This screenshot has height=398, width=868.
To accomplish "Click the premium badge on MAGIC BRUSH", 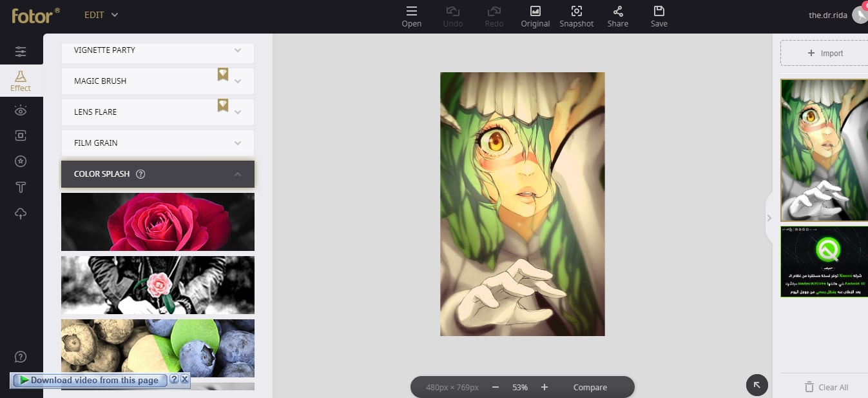I will click(223, 75).
